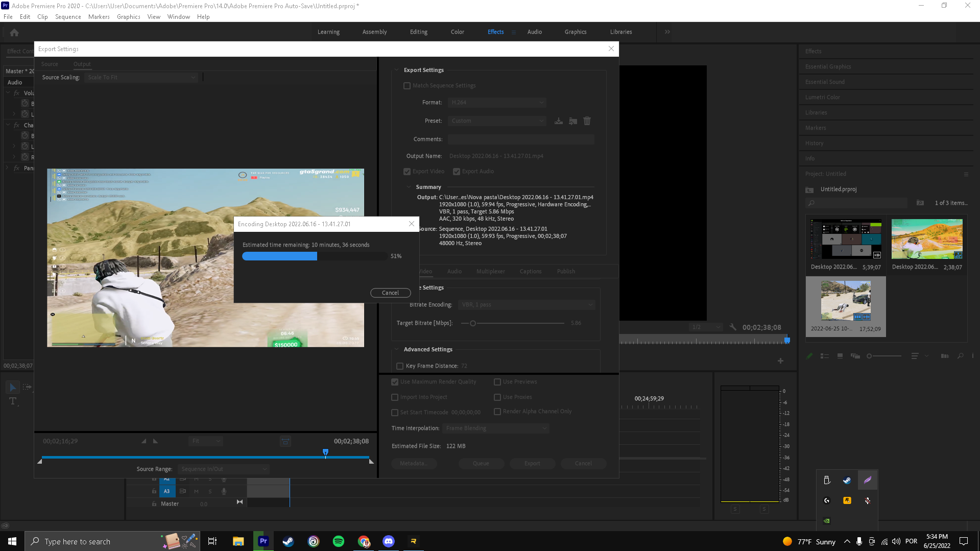Open the Captions tab
Viewport: 980px width, 551px height.
[x=530, y=272]
